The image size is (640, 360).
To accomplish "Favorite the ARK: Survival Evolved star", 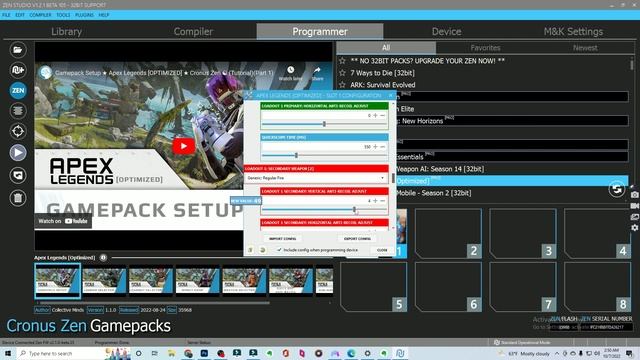I will 342,85.
